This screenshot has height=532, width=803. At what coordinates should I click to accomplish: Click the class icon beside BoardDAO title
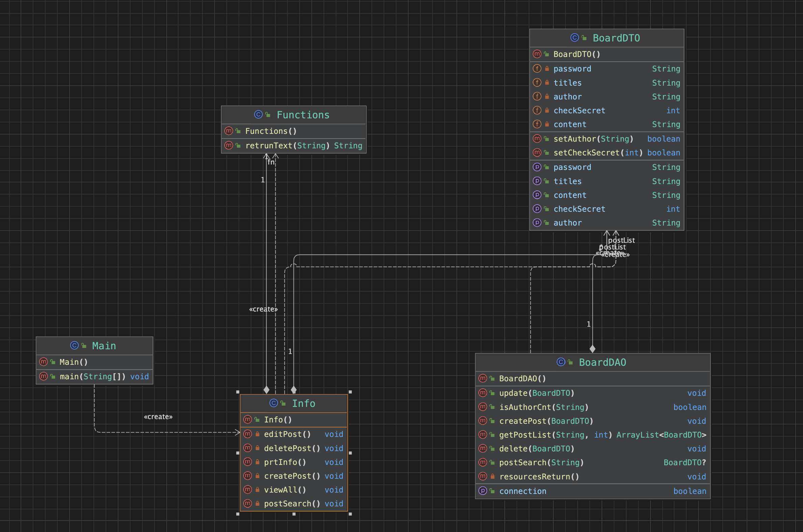coord(560,362)
